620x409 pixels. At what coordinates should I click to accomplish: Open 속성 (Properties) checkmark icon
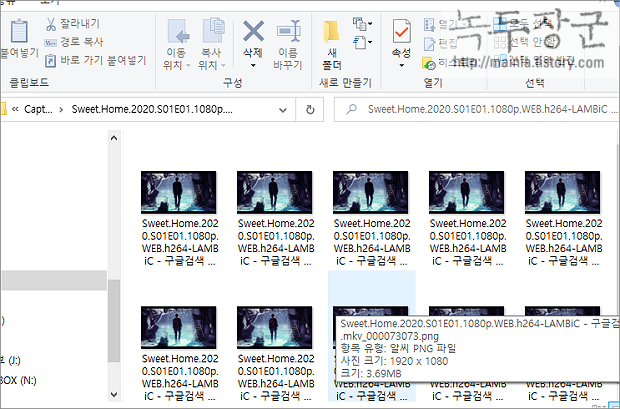point(401,31)
